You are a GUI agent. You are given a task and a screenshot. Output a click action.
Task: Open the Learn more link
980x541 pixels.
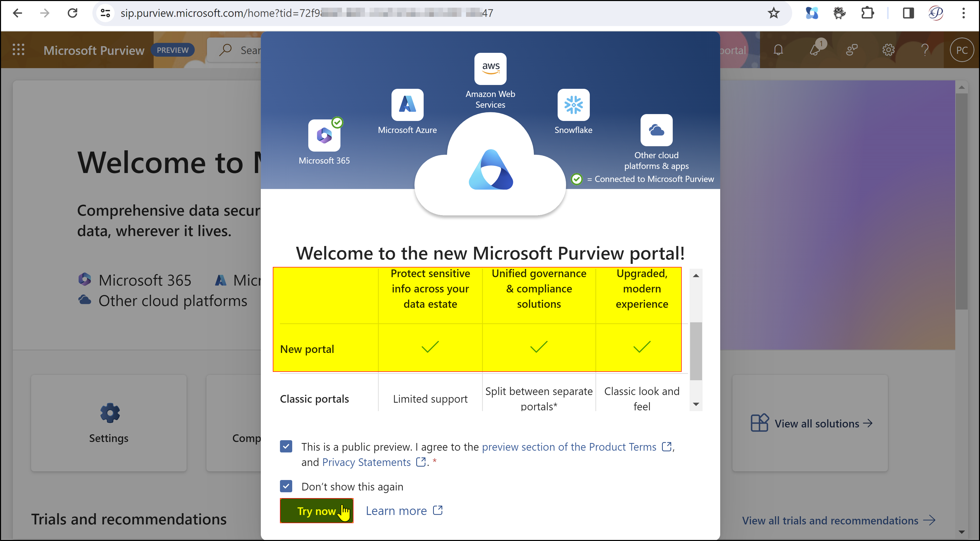point(404,511)
